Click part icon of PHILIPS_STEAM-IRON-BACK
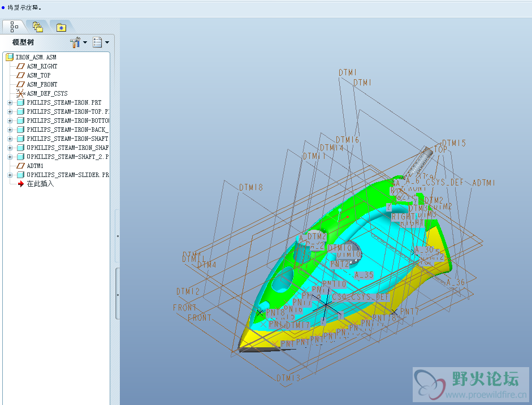The width and height of the screenshot is (532, 405). coord(21,130)
